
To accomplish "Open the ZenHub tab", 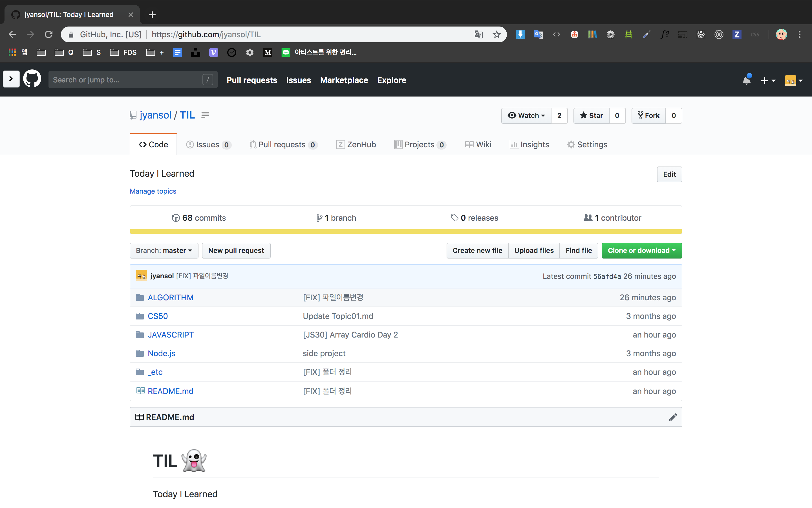I will [356, 144].
